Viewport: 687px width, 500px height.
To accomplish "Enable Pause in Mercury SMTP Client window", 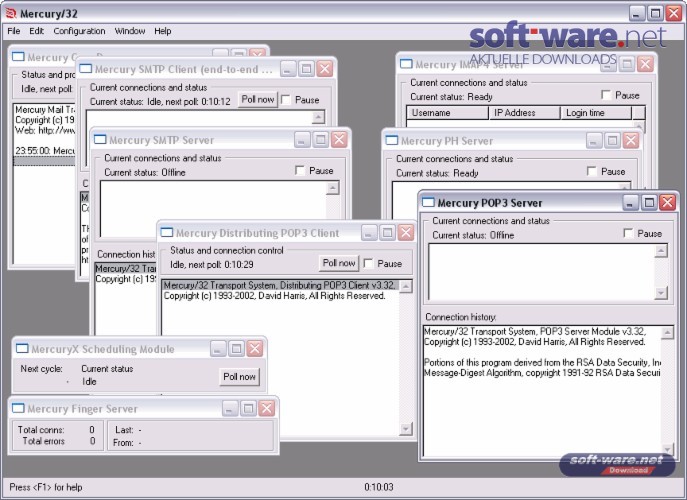I will tap(286, 100).
